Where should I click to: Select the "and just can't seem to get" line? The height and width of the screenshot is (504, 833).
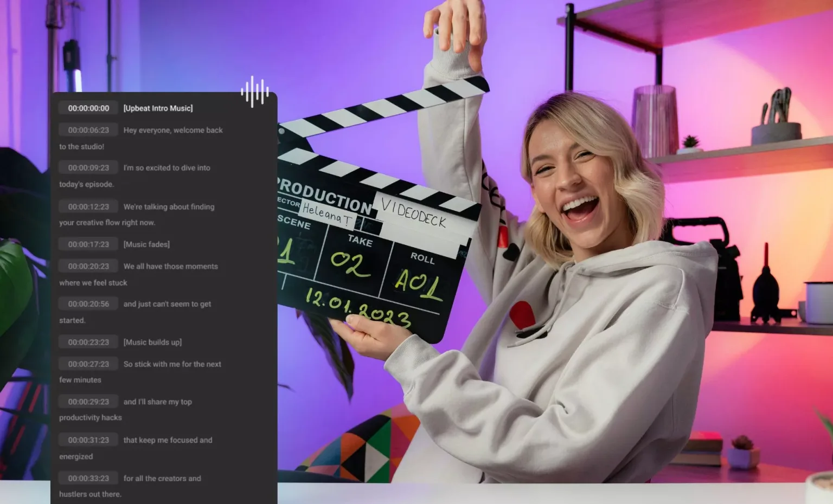[x=167, y=304]
